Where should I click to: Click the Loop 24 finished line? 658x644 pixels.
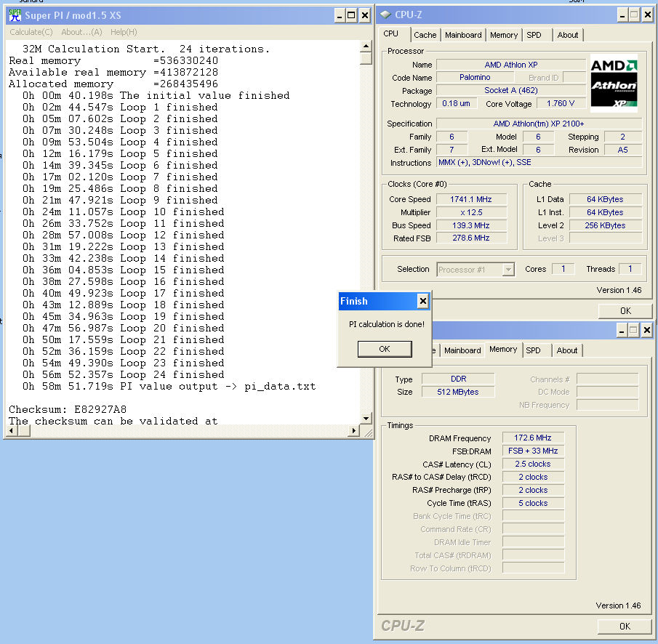coord(124,374)
